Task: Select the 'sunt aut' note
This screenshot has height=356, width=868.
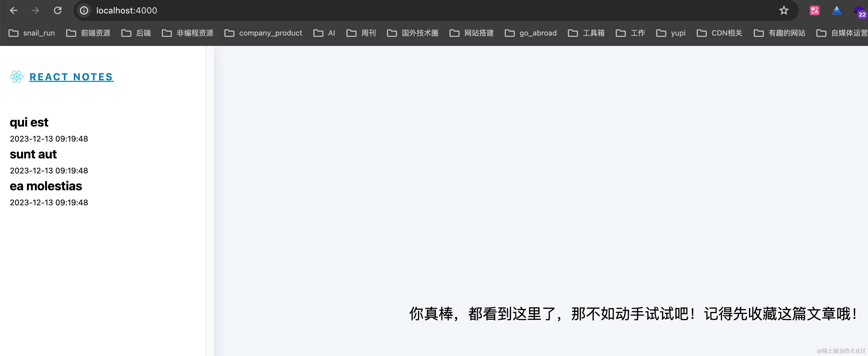Action: click(x=33, y=154)
